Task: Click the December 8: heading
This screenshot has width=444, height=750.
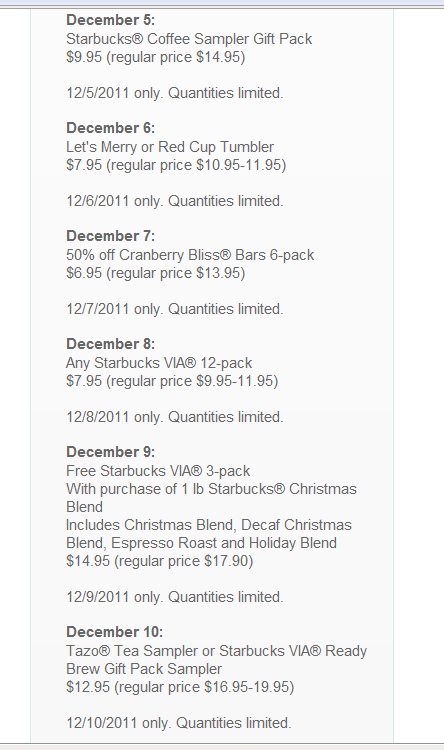Action: click(x=111, y=344)
